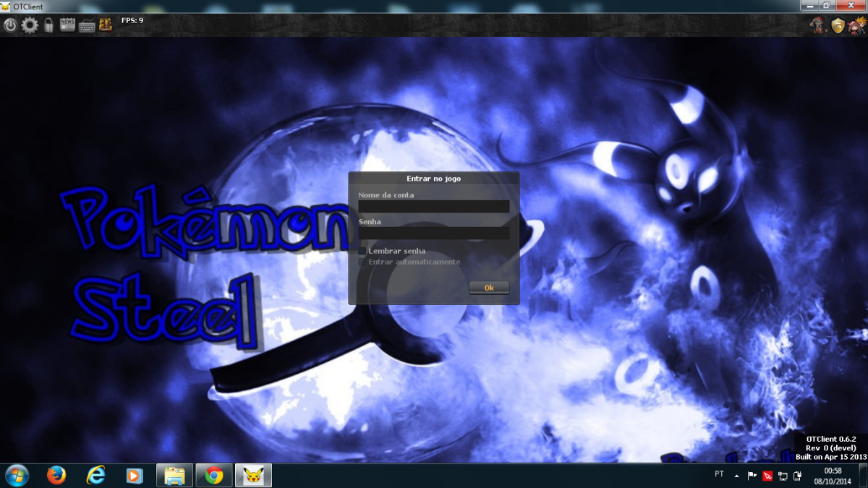The height and width of the screenshot is (488, 868).
Task: Click the Ok button in login dialog
Action: (x=489, y=288)
